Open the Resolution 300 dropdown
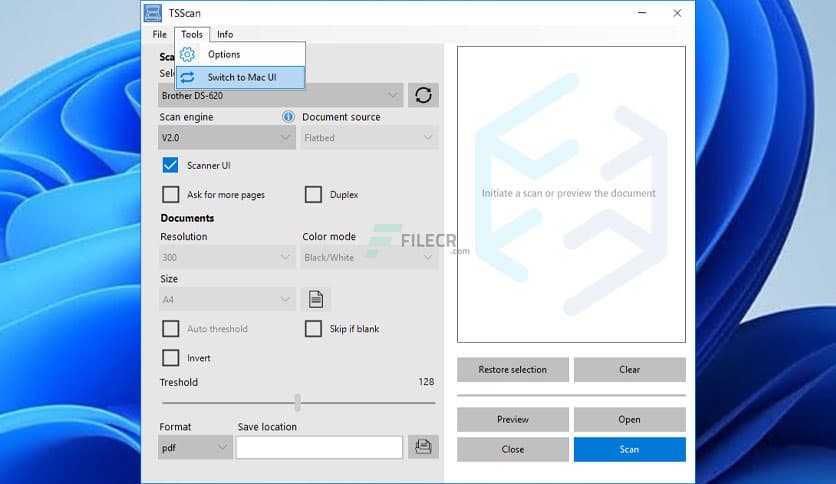The height and width of the screenshot is (484, 836). coord(227,257)
